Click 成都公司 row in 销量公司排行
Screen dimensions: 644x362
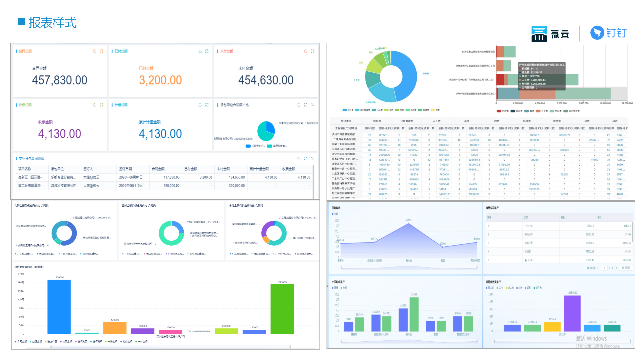(x=559, y=243)
